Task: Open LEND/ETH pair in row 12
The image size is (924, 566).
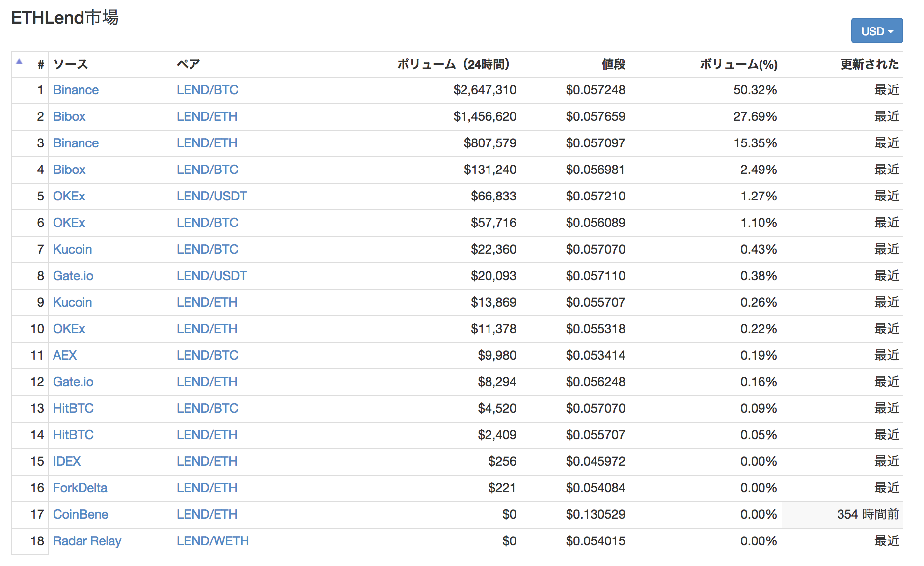Action: (207, 382)
